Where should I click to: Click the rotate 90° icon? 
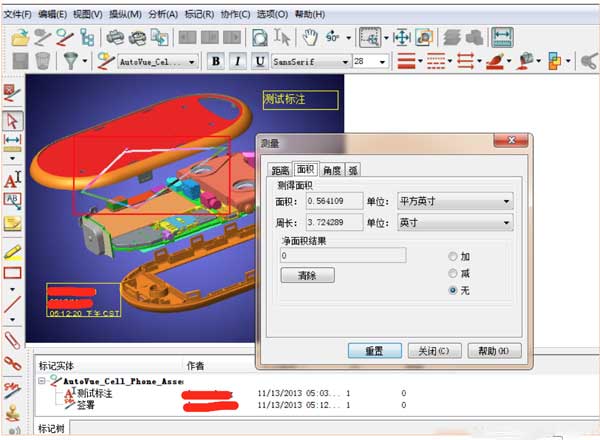click(333, 37)
